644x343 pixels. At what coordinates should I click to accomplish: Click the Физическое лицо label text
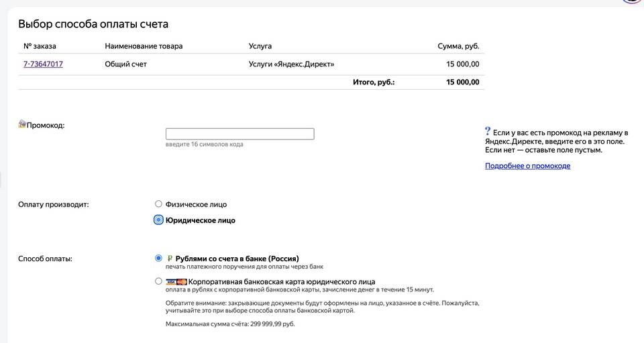(196, 204)
